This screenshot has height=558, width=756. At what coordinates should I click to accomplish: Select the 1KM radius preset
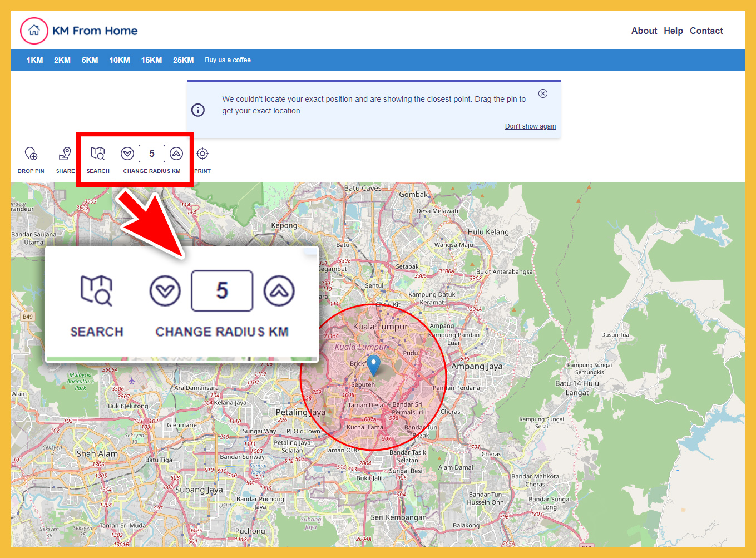click(34, 60)
